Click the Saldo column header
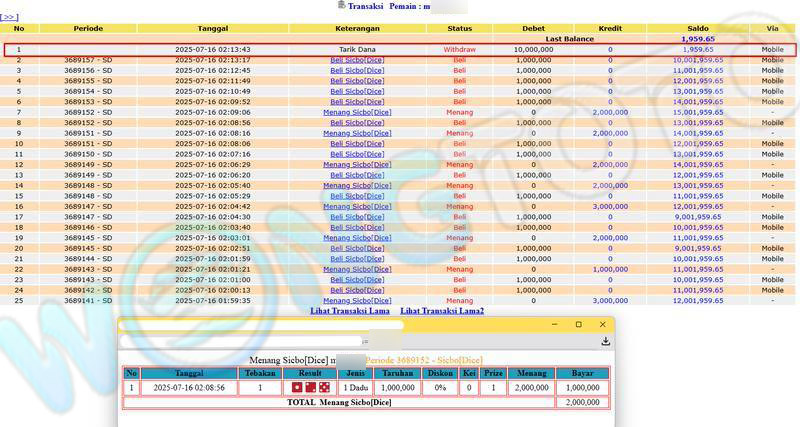This screenshot has width=800, height=427. pyautogui.click(x=697, y=28)
